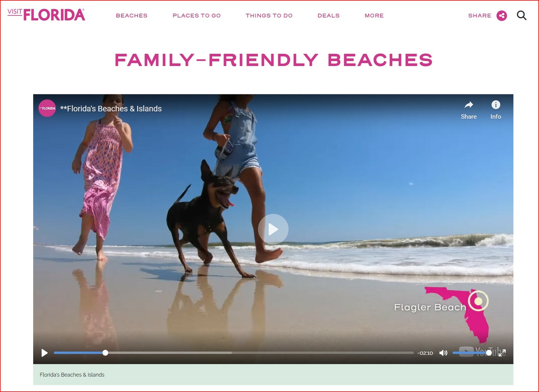Viewport: 539px width, 392px height.
Task: Open the Beaches menu
Action: click(x=132, y=16)
